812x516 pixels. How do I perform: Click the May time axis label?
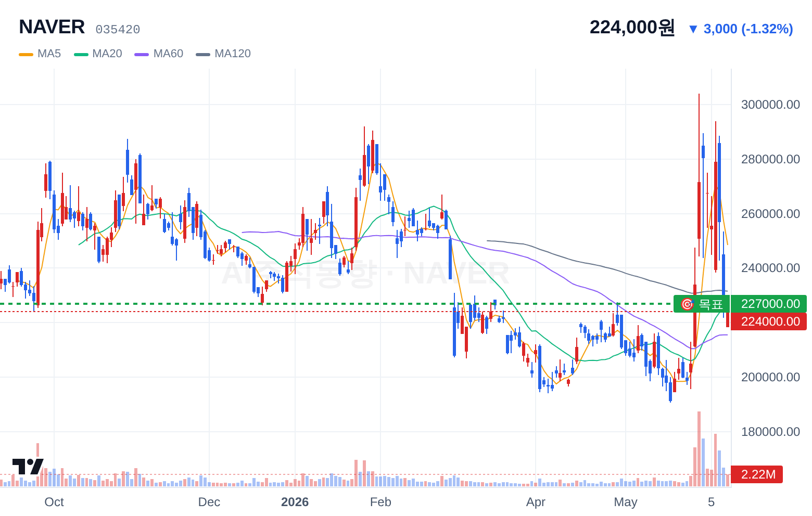coord(626,502)
